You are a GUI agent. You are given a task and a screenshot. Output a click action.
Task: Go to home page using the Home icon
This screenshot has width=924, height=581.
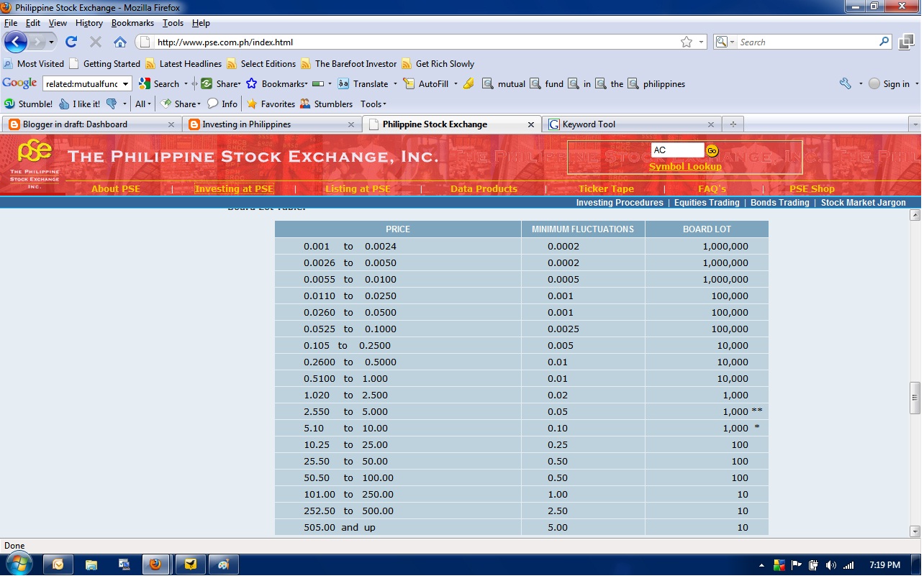click(119, 41)
